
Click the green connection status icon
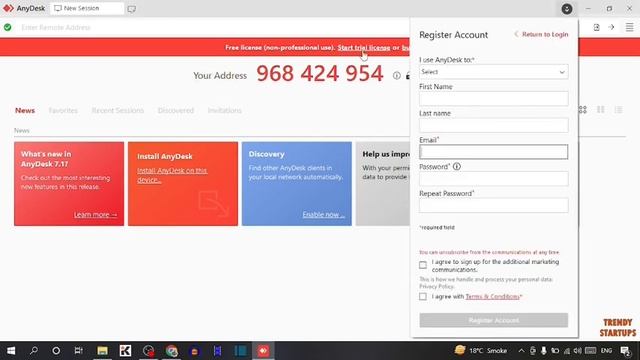tap(7, 27)
